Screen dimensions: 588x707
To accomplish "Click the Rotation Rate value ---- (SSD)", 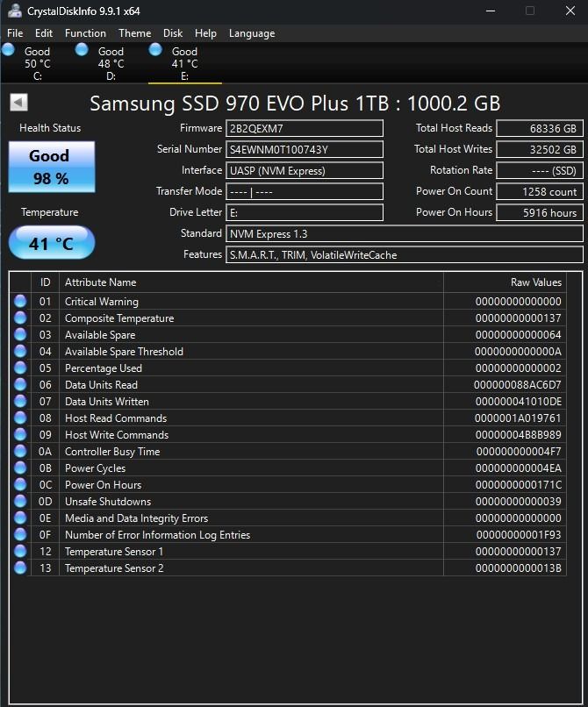I will click(539, 170).
